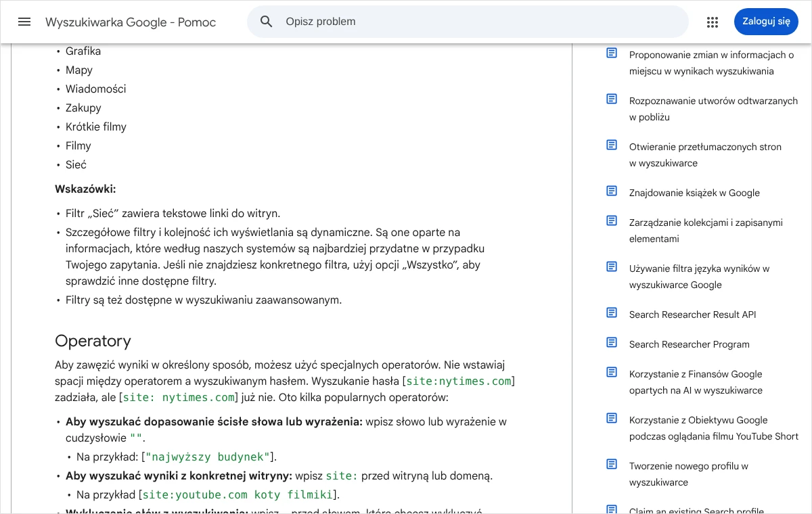This screenshot has height=514, width=812.
Task: Click article icon beside Rozpoznawanie utworów odtwarzanych
Action: [x=612, y=99]
